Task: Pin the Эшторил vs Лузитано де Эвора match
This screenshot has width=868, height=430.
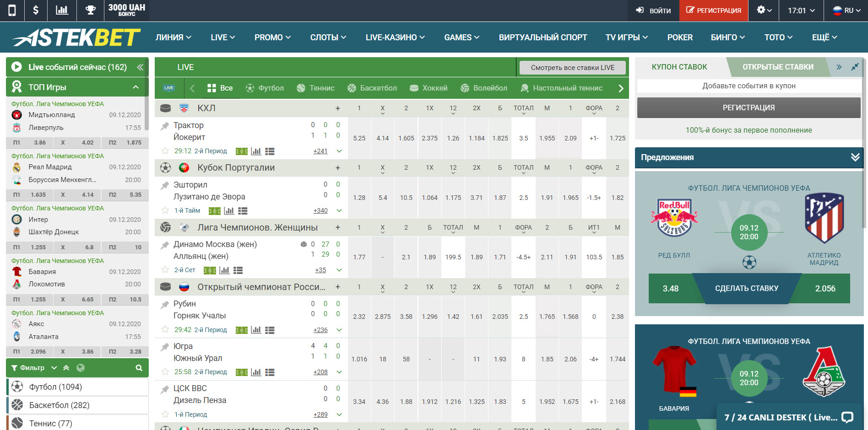Action: coord(165,185)
